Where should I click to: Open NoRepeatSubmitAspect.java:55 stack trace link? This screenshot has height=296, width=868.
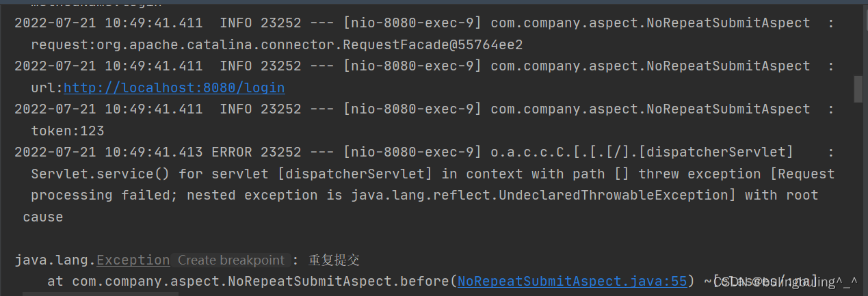(572, 282)
